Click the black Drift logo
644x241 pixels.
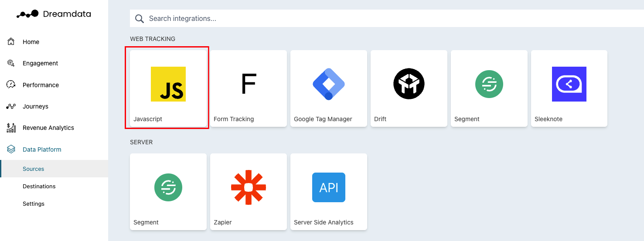[x=409, y=84]
